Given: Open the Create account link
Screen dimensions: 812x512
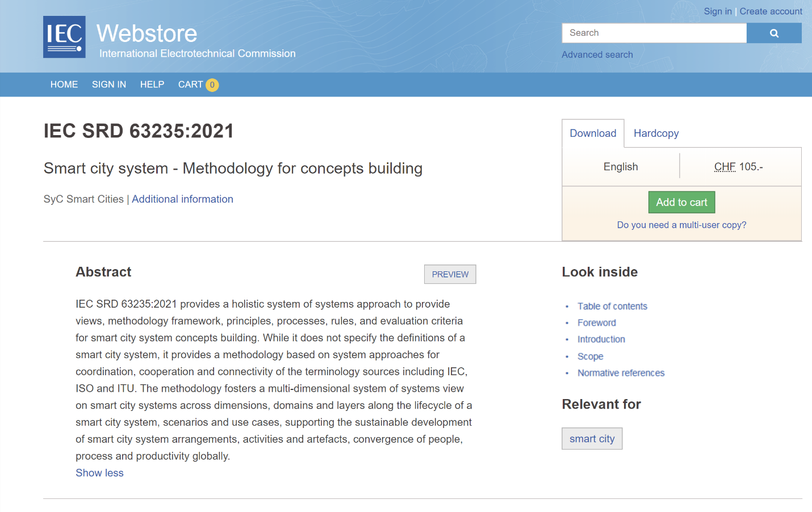Looking at the screenshot, I should pos(771,11).
